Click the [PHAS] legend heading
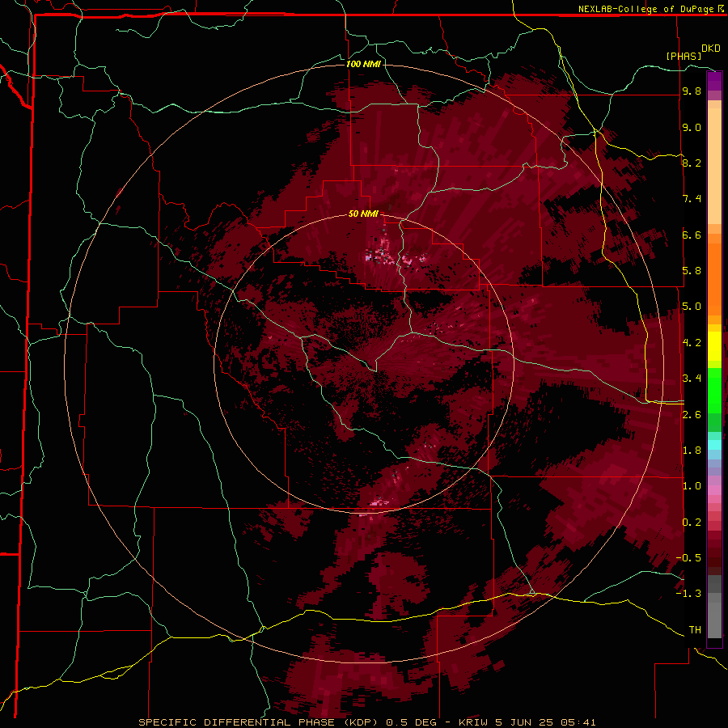The image size is (728, 728). [684, 56]
